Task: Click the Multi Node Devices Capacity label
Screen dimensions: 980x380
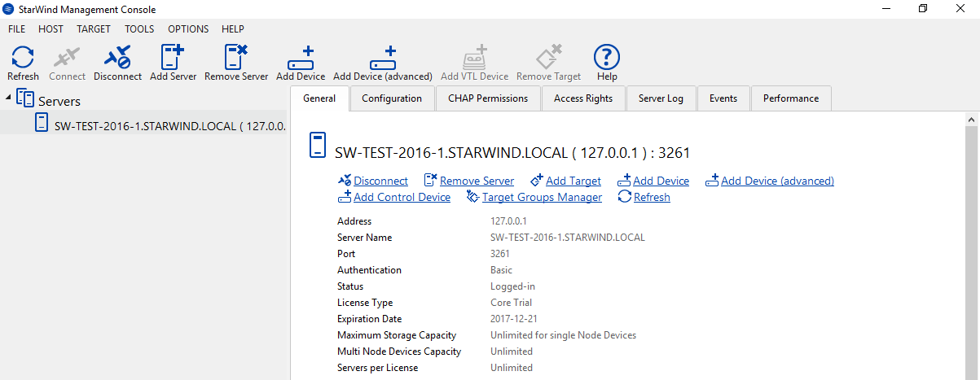Action: [x=399, y=352]
